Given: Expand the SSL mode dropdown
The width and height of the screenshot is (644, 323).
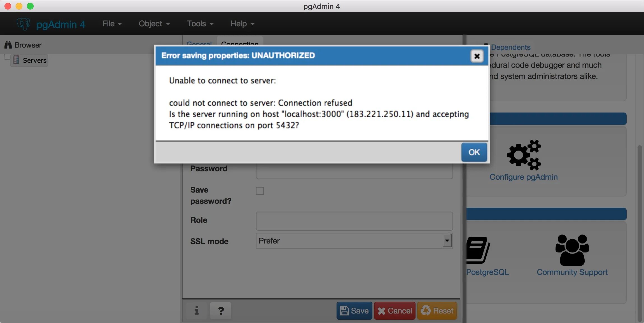Looking at the screenshot, I should point(447,241).
